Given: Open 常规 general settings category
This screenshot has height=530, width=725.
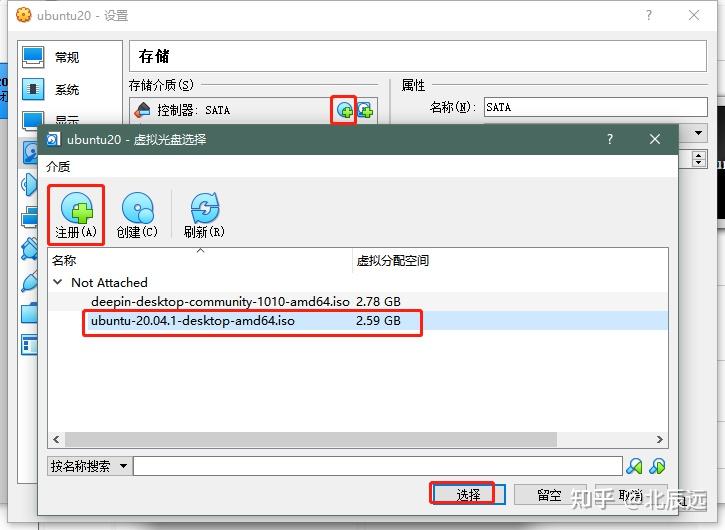Looking at the screenshot, I should (51, 57).
